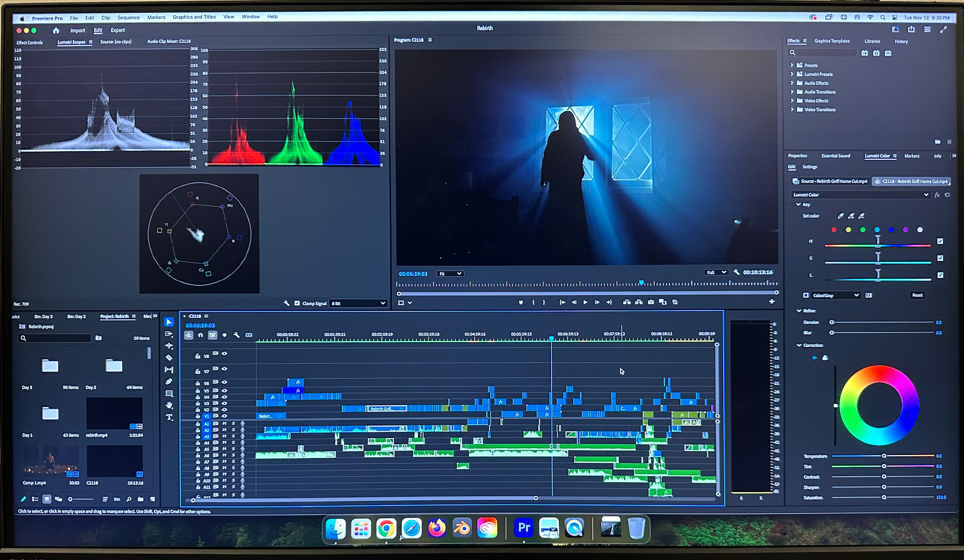Open the Color/Gray dropdown
The height and width of the screenshot is (560, 964).
tap(835, 295)
